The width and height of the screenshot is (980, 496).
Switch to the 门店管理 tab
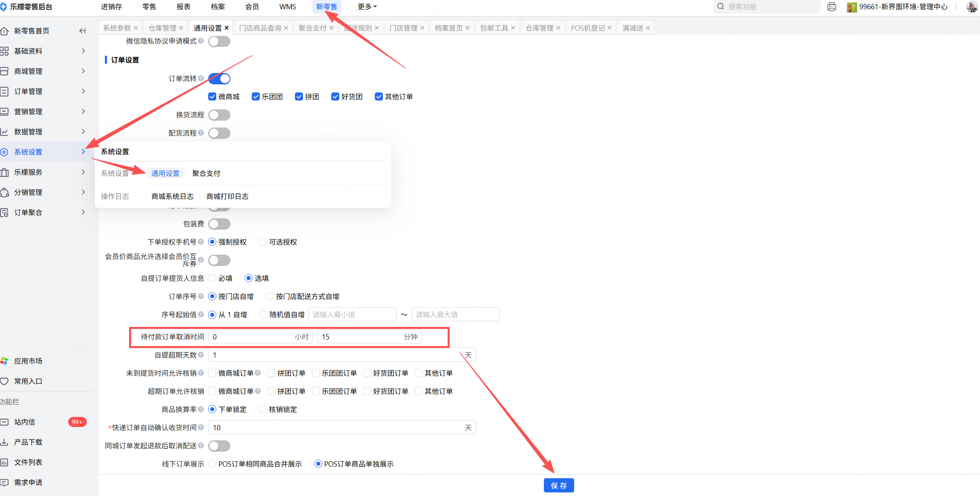click(403, 28)
